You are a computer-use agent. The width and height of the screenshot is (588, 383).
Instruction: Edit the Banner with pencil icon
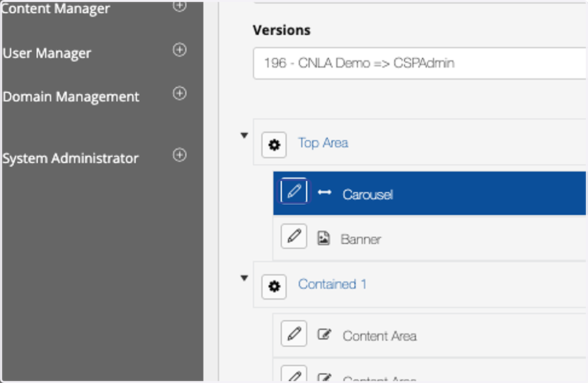[x=294, y=237]
